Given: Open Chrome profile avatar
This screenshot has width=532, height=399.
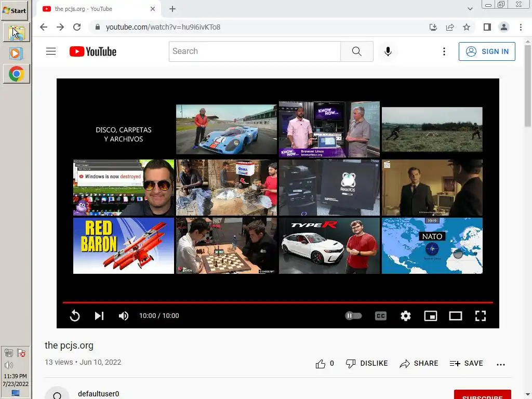Looking at the screenshot, I should [504, 27].
